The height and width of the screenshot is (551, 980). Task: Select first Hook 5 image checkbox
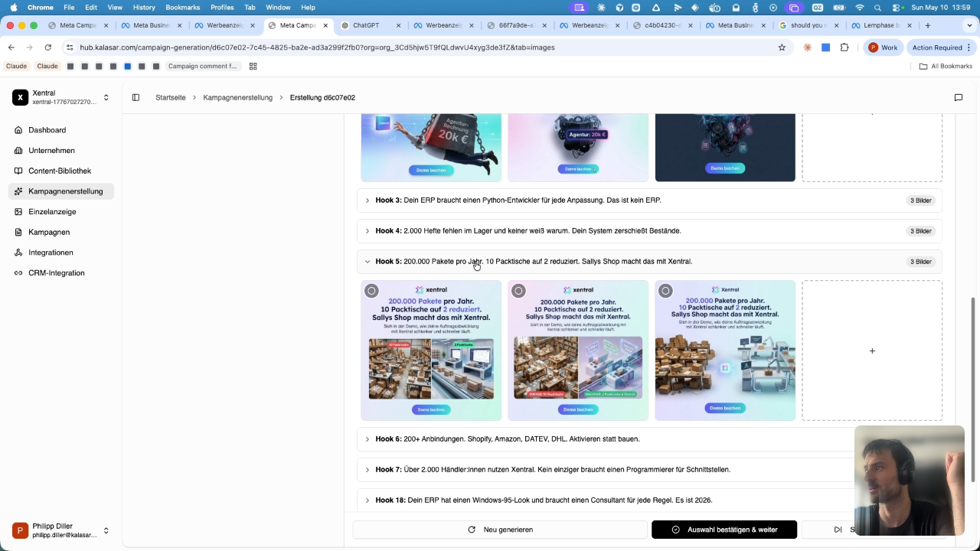tap(371, 291)
